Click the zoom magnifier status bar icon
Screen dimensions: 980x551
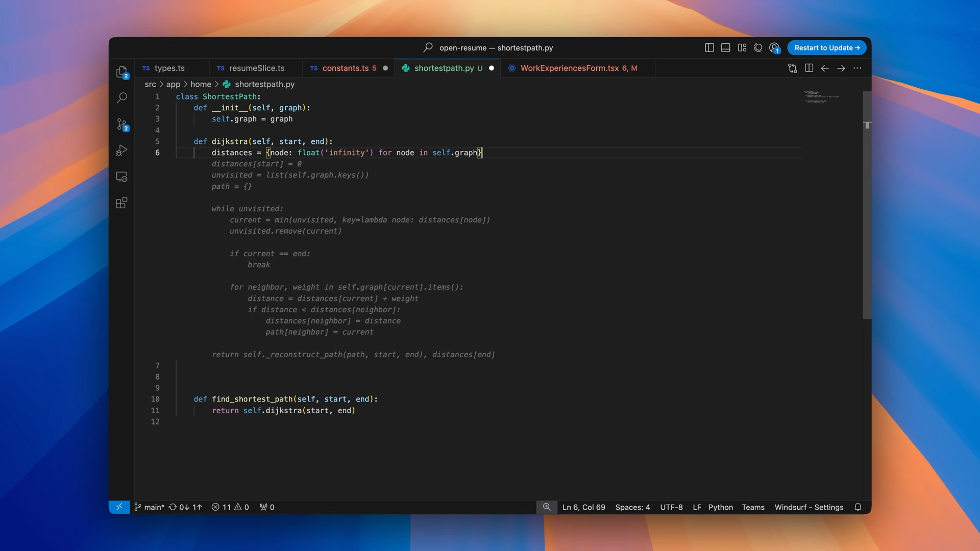[x=547, y=507]
